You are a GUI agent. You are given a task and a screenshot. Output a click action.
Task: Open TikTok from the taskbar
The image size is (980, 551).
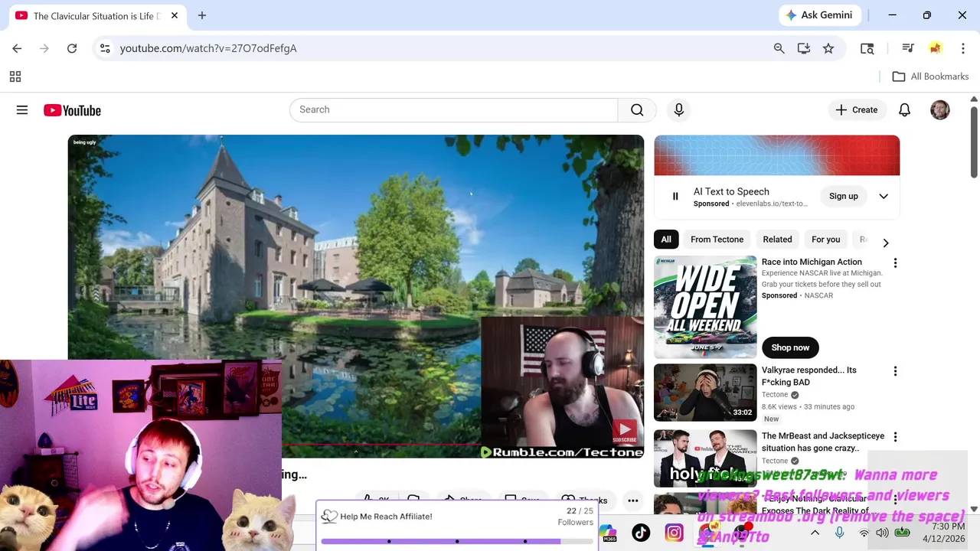point(641,533)
